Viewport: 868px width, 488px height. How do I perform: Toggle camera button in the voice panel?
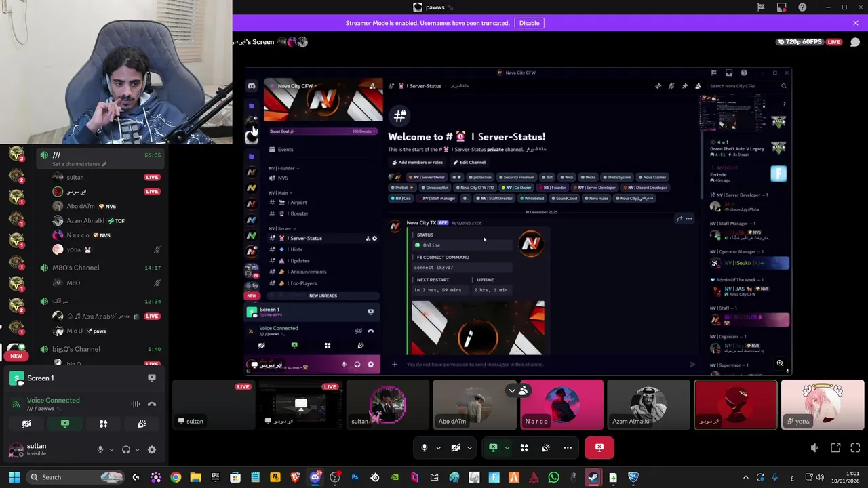(26, 424)
